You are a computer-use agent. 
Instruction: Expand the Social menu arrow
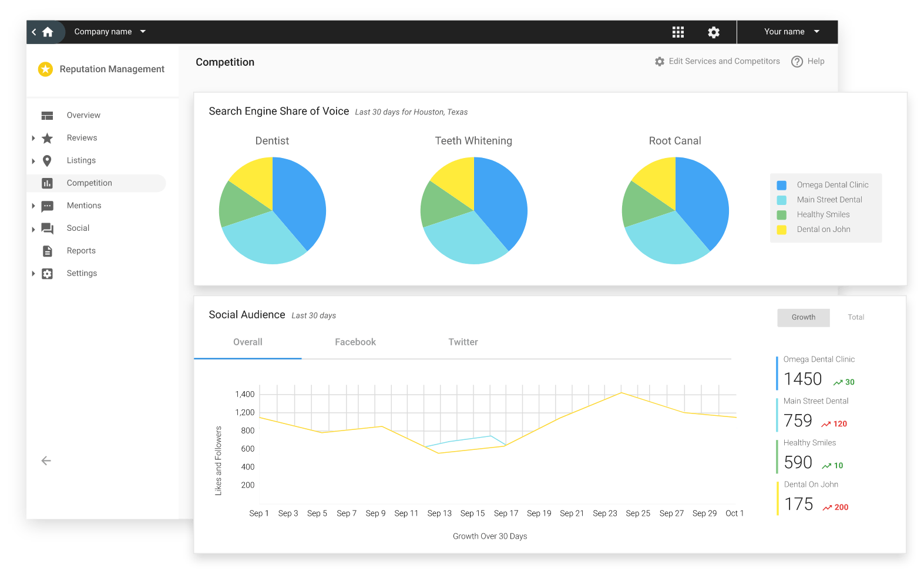pos(33,229)
